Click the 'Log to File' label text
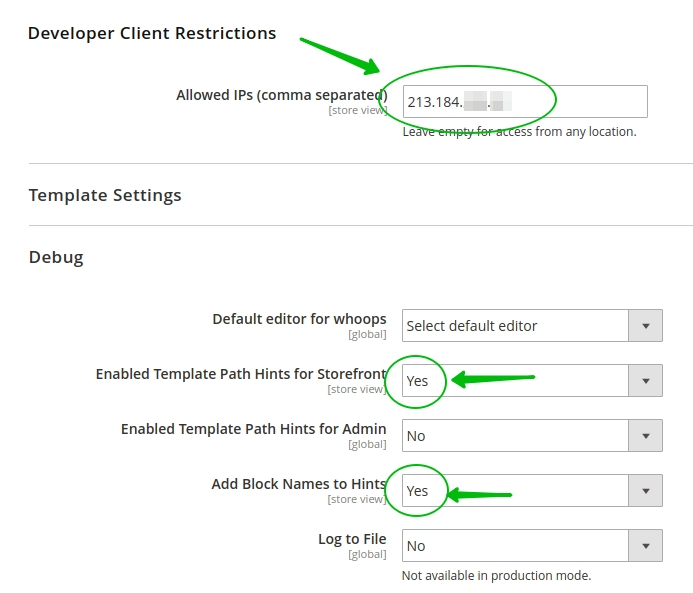693x593 pixels. point(352,539)
